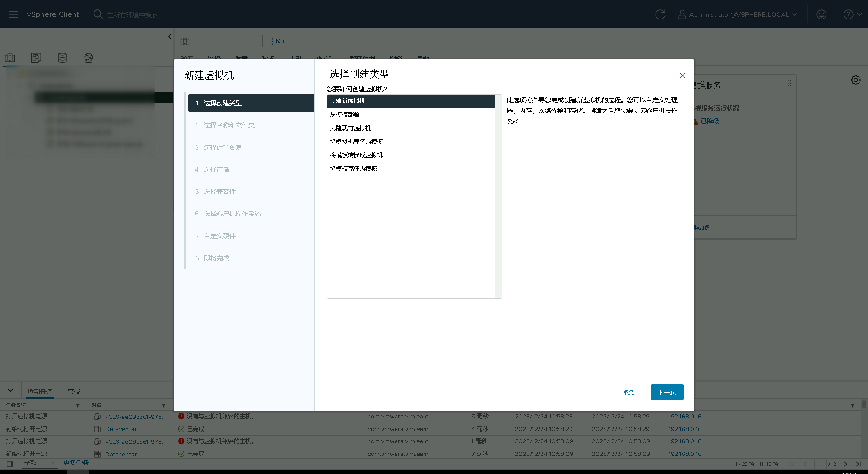Click the refresh icon in header
Image resolution: width=868 pixels, height=474 pixels.
click(660, 14)
